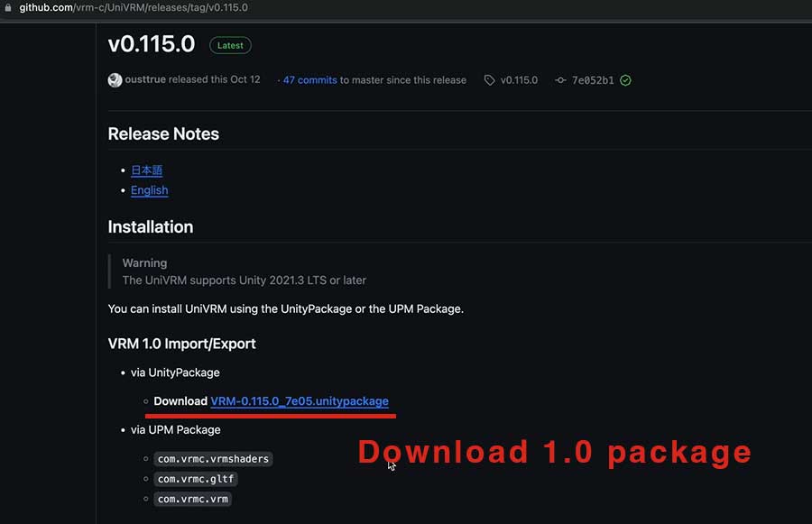
Task: Click the VRM 1.0 Import/Export heading
Action: click(x=181, y=344)
